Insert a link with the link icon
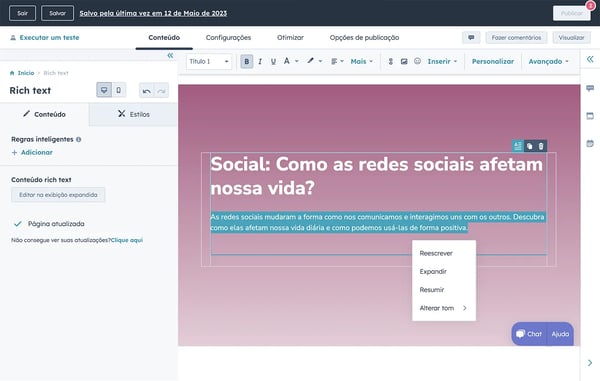The width and height of the screenshot is (600, 381). click(390, 61)
